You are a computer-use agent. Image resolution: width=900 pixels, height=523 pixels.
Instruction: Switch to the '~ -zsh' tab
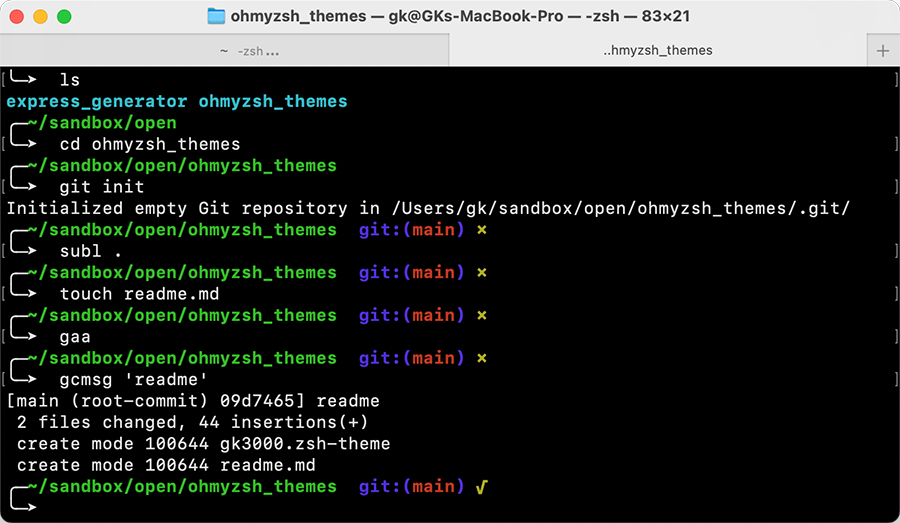[x=248, y=50]
